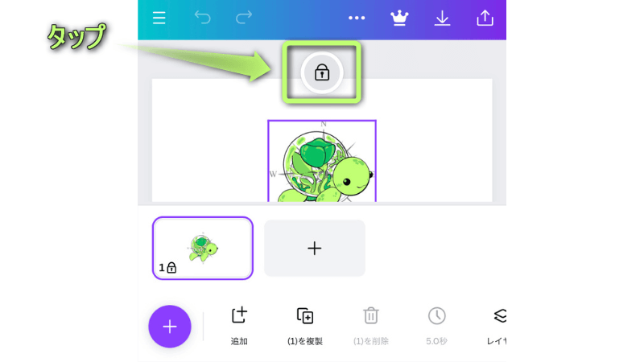Tap the 追加 add page icon
This screenshot has height=362, width=644.
(239, 315)
